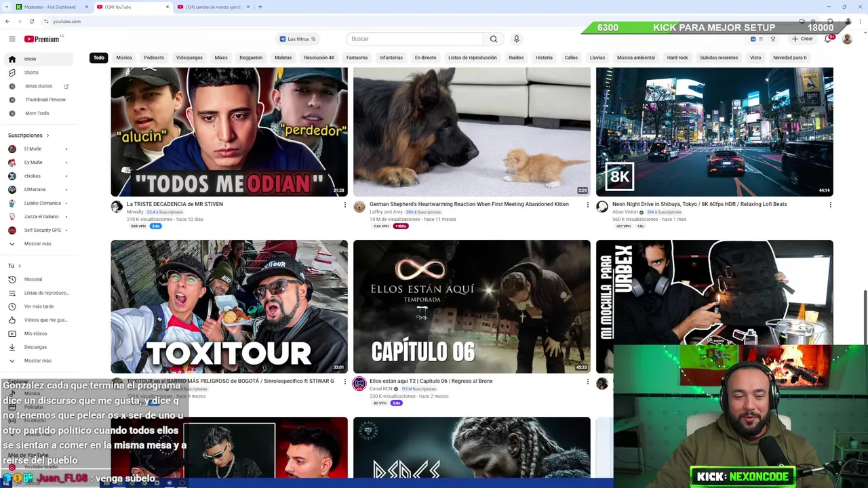Click the Buscar search field
Screen dimensions: 868x488
(x=414, y=39)
